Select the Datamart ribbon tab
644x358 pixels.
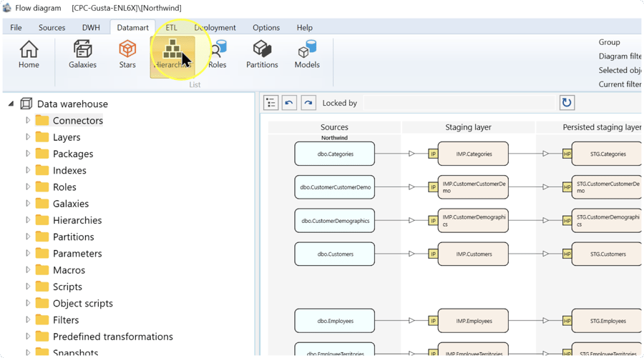(132, 27)
